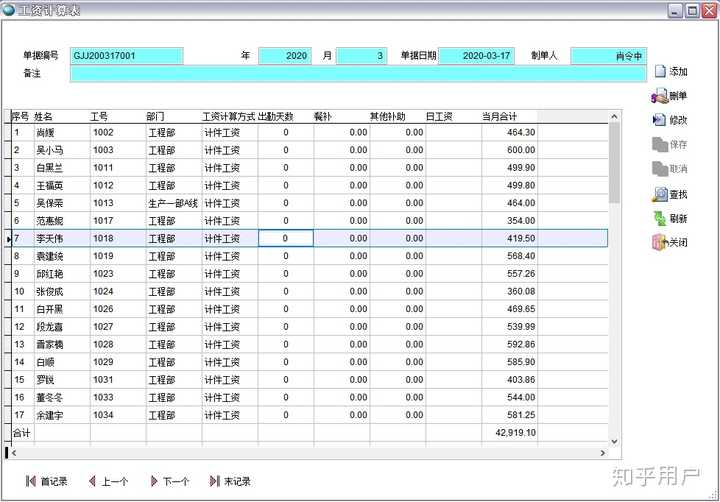Go to first record with 首记录

tap(46, 481)
